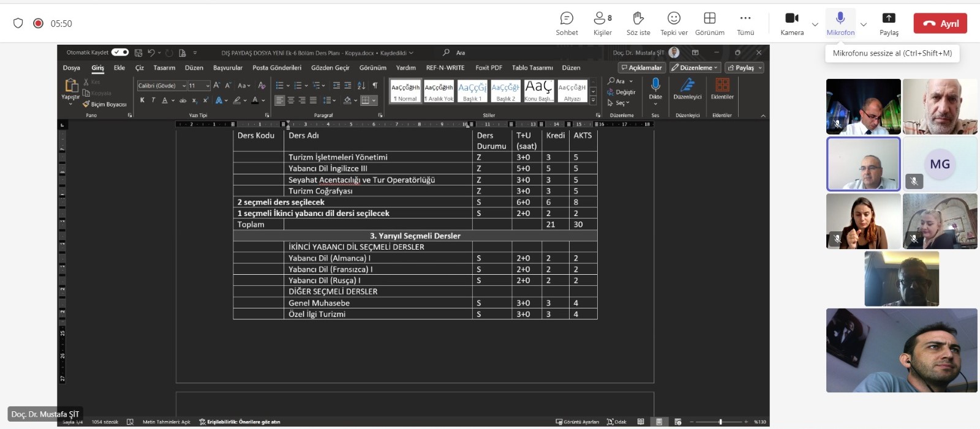980x429 pixels.
Task: Mute the microphone with Mikrofon button
Action: [x=840, y=18]
